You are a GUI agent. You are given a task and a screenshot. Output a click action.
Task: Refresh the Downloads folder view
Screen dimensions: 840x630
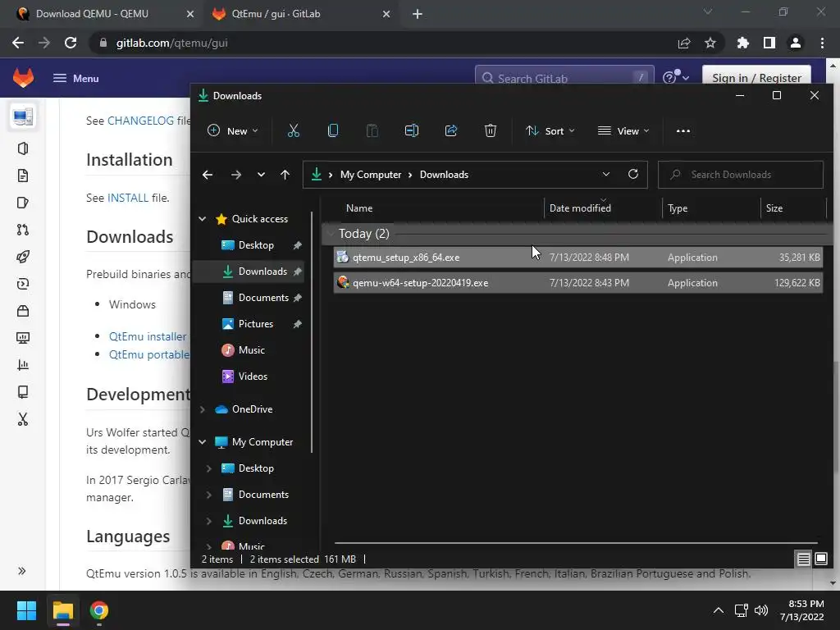633,174
